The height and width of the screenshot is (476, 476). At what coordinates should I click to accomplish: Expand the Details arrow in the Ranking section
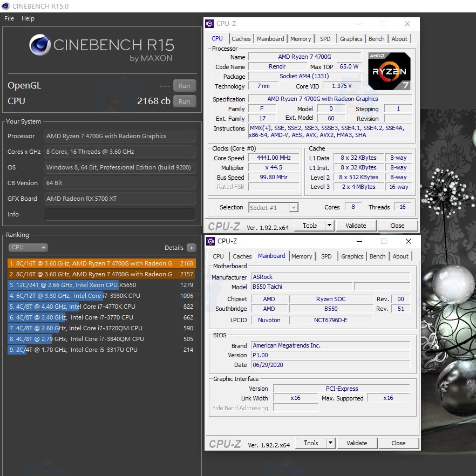192,247
